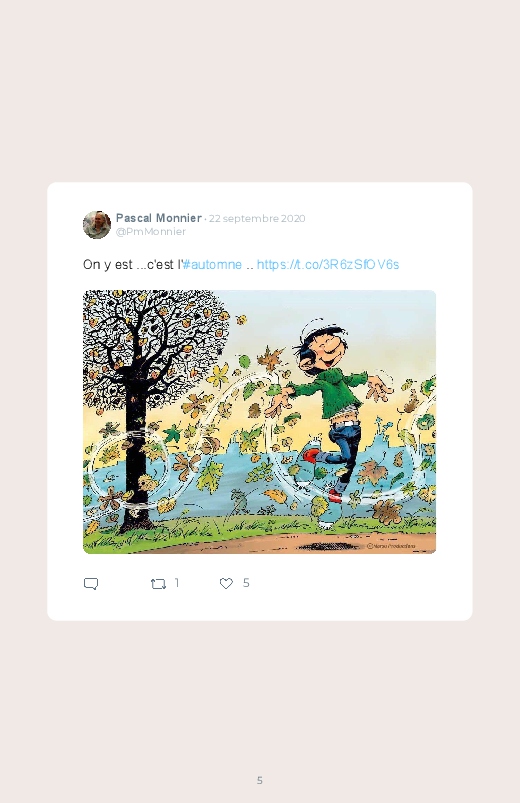Image resolution: width=520 pixels, height=803 pixels.
Task: Click the 22 septembre 2020 date
Action: pos(257,218)
